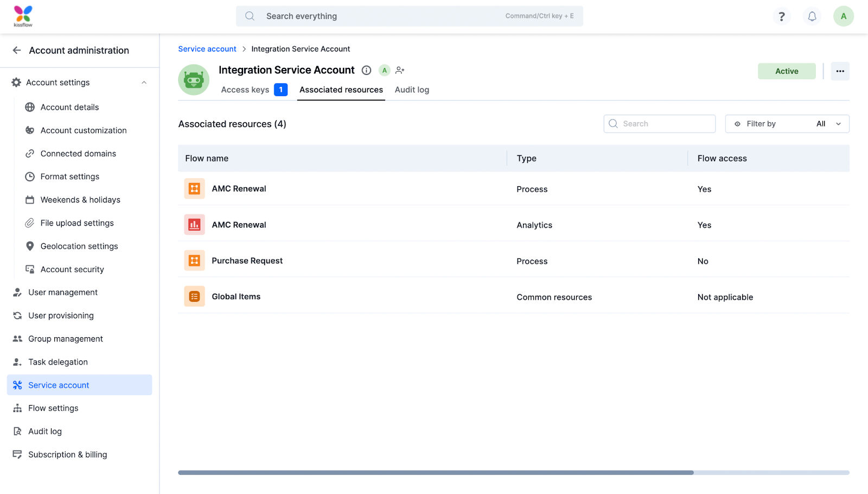Click the Flow access column header
This screenshot has width=868, height=494.
tap(722, 159)
